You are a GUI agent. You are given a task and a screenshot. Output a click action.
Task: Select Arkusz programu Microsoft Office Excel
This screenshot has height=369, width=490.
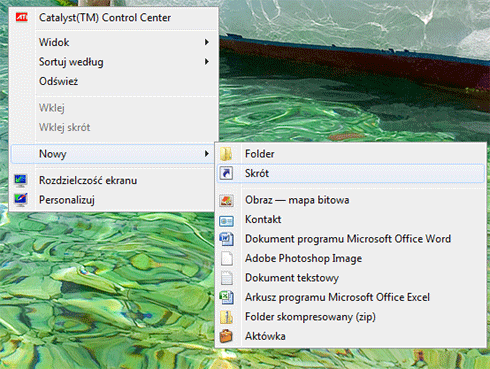click(351, 297)
